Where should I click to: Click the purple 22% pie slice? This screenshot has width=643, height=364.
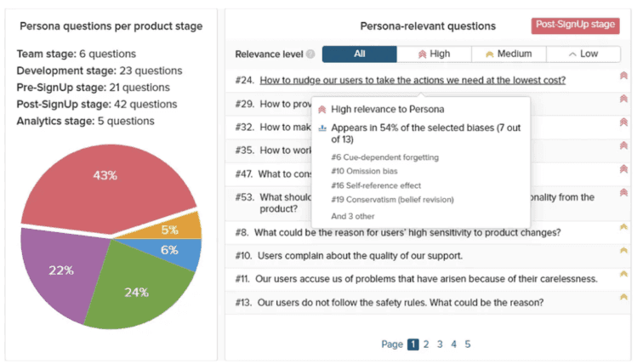(x=60, y=272)
